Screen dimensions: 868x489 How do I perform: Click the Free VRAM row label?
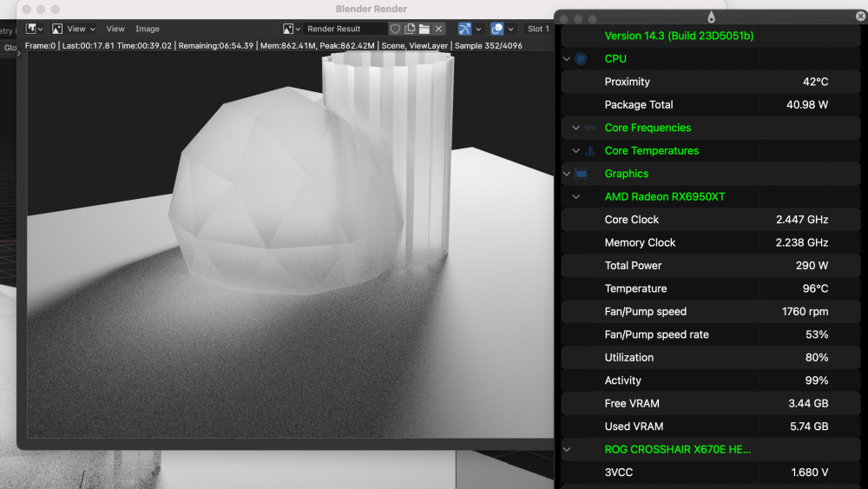[632, 404]
